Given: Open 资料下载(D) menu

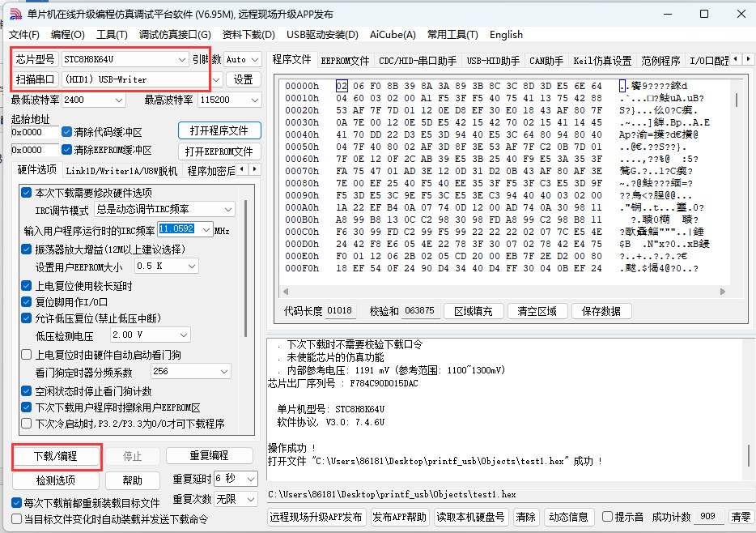Looking at the screenshot, I should pyautogui.click(x=248, y=35).
